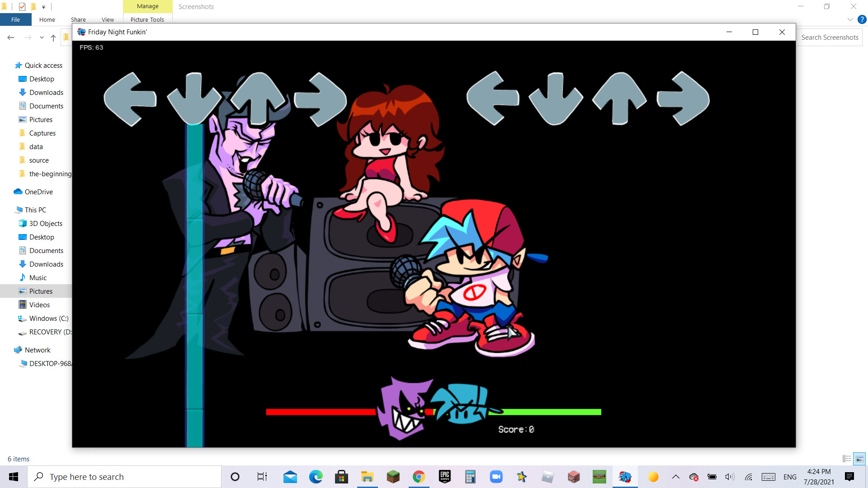Image resolution: width=868 pixels, height=488 pixels.
Task: Open Microsoft Edge from the taskbar
Action: click(316, 476)
